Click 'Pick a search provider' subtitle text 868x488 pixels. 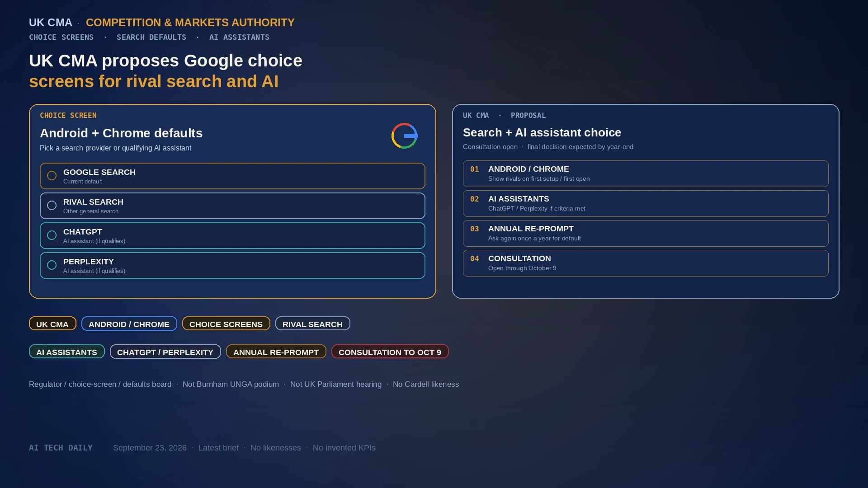coord(115,148)
